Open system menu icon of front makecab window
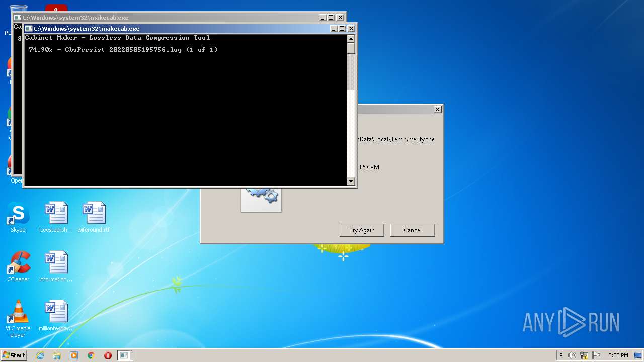The width and height of the screenshot is (644, 362). tap(29, 29)
